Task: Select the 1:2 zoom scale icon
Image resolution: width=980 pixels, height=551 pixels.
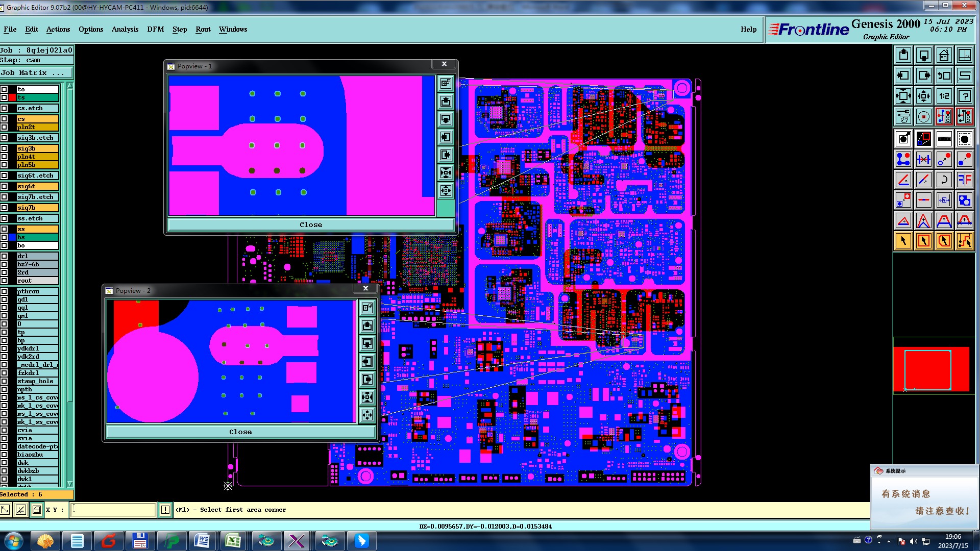Action: tap(944, 96)
